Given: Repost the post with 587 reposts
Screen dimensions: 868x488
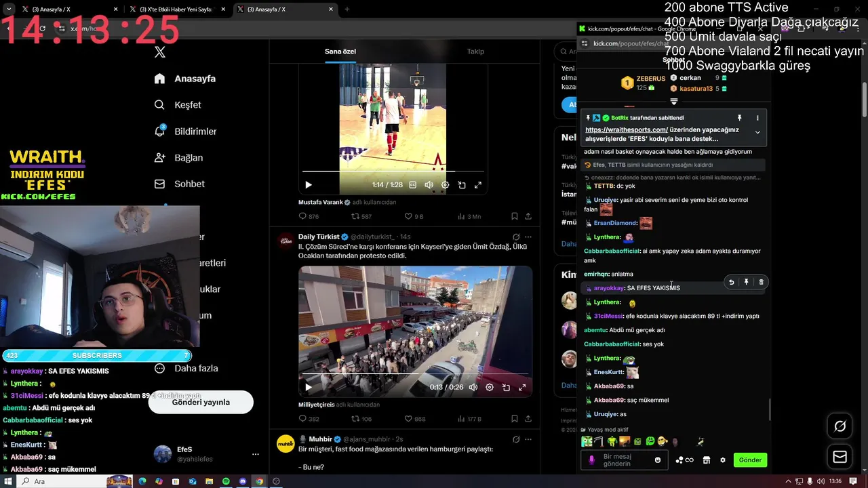Looking at the screenshot, I should [361, 216].
